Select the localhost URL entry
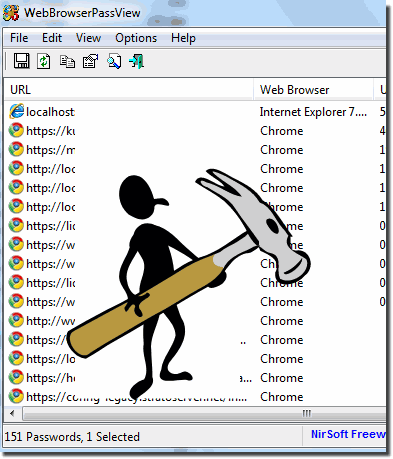The image size is (393, 459). tap(50, 112)
